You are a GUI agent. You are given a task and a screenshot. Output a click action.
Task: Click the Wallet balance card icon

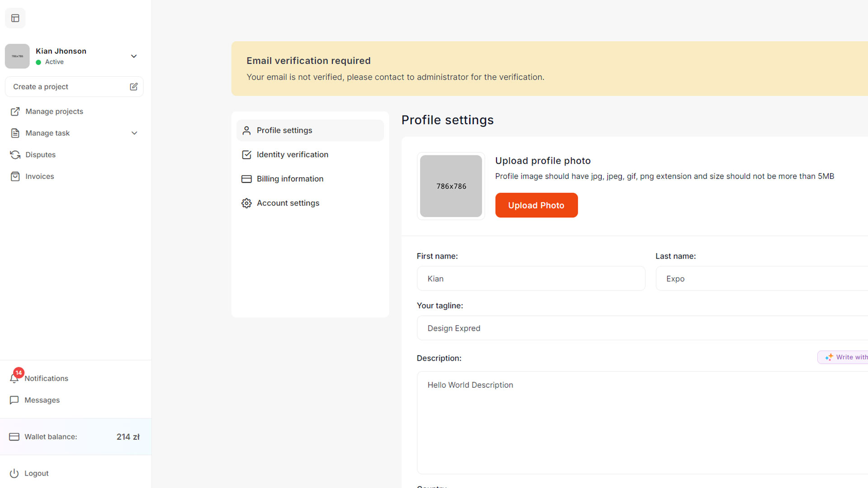14,437
